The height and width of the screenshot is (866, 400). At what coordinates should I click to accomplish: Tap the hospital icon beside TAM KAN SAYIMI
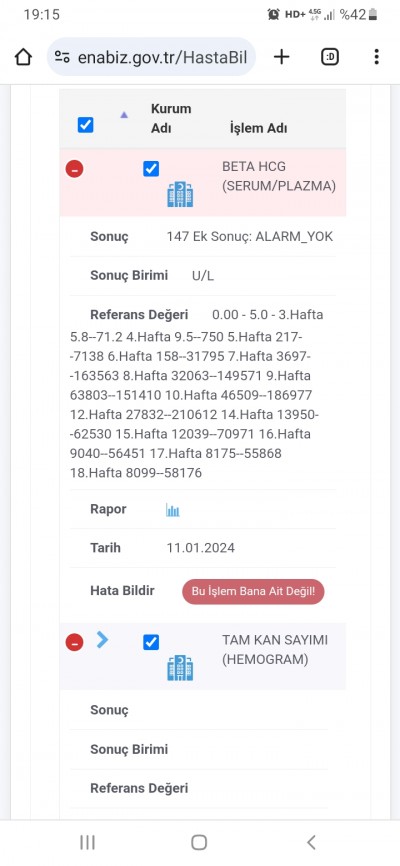point(180,668)
